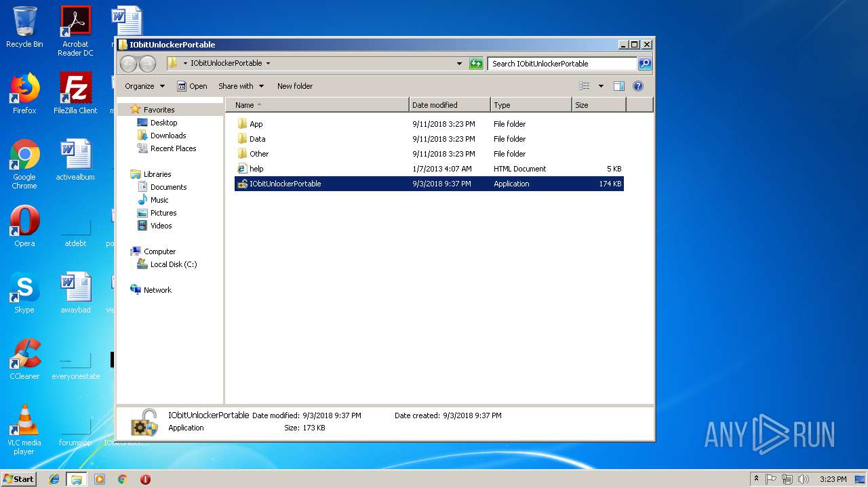
Task: Select the Other folder
Action: (429, 154)
